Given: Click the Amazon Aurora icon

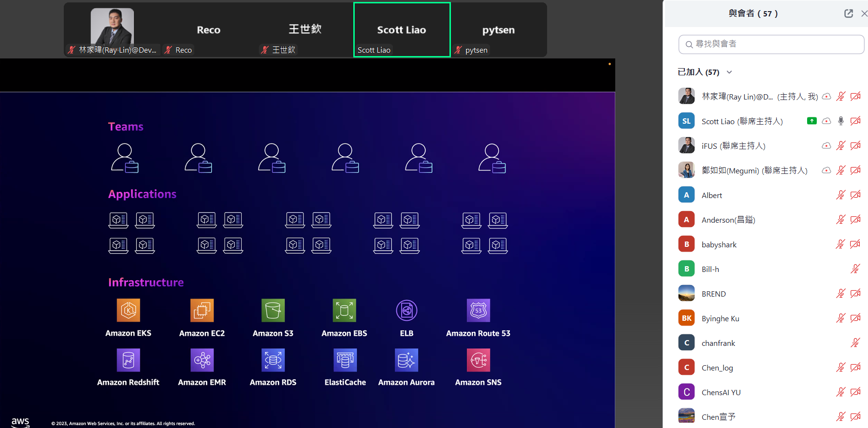Looking at the screenshot, I should (x=406, y=360).
